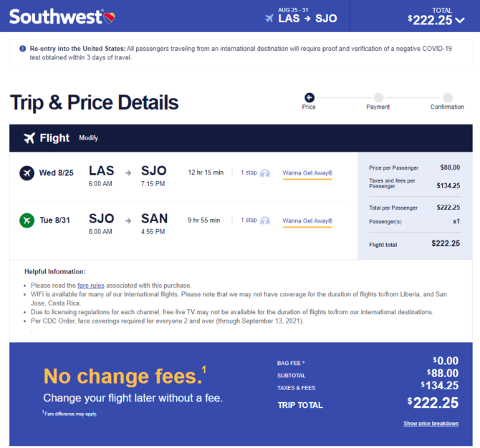Click the 1 stop link on Wed 8/25 flight
480x448 pixels.
[249, 172]
